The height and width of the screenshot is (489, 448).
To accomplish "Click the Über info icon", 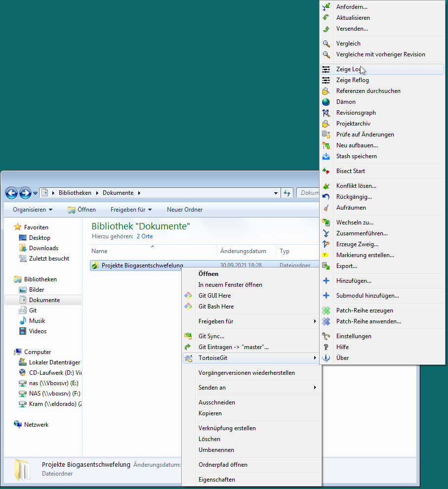I will [326, 358].
